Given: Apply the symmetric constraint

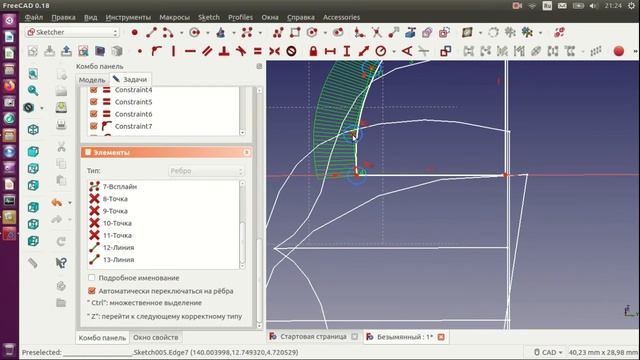Looking at the screenshot, I should coord(274,51).
